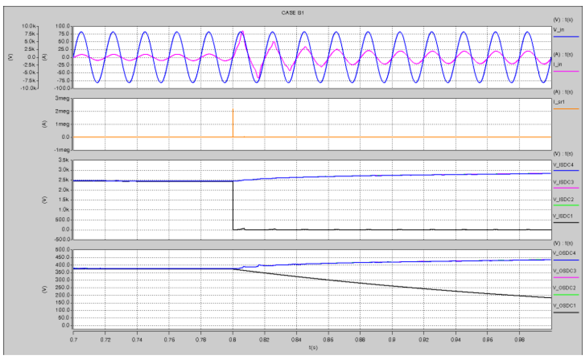Click the magenta V_OSDC3 legend line

click(566, 277)
